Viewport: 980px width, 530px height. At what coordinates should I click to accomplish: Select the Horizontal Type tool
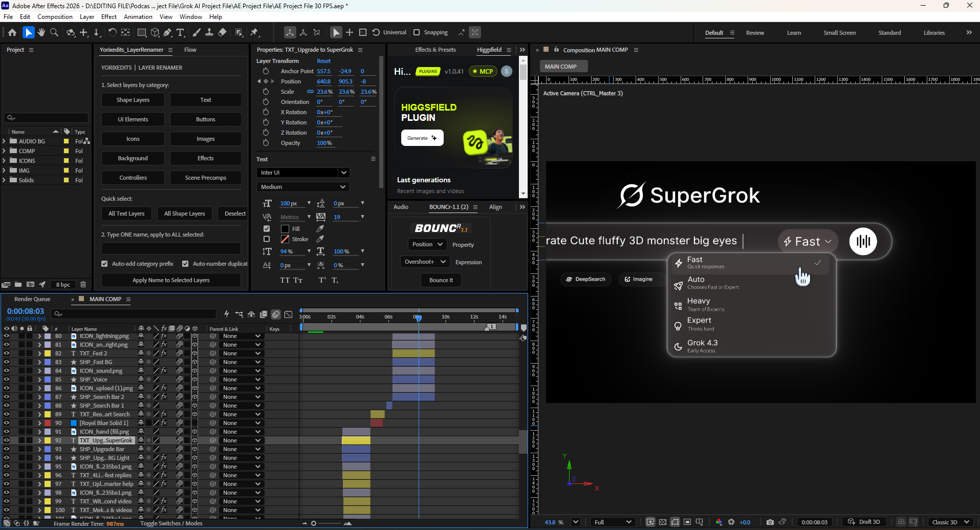tap(180, 32)
